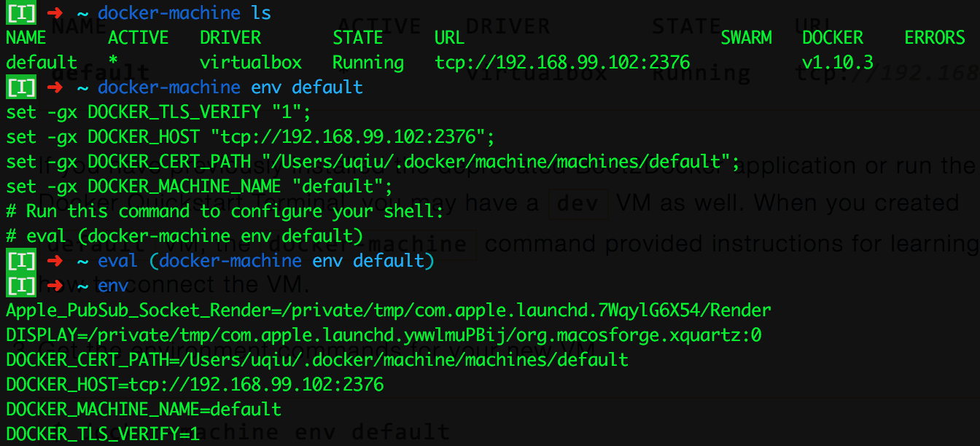Click the URL in the machine list row
The width and height of the screenshot is (980, 446).
coord(562,63)
